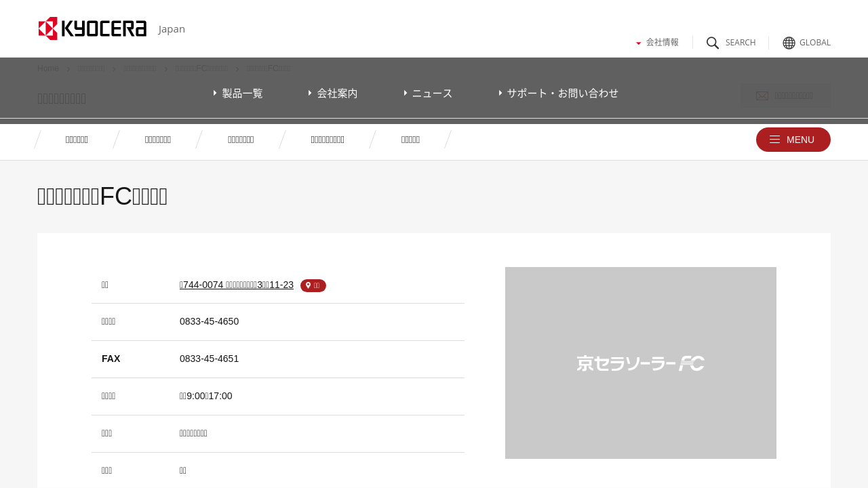Screen dimensions: 868x488
Task: Open the 会社案内 menu item
Action: pos(337,94)
